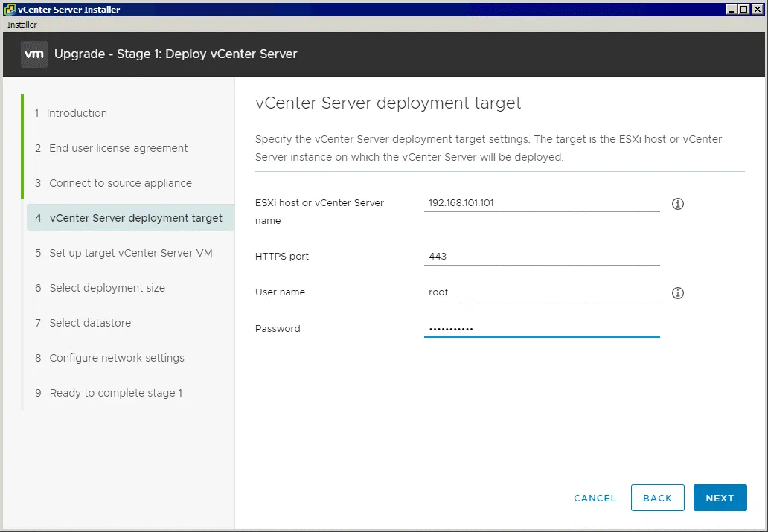Focus the HTTPS port field
This screenshot has width=768, height=532.
542,256
